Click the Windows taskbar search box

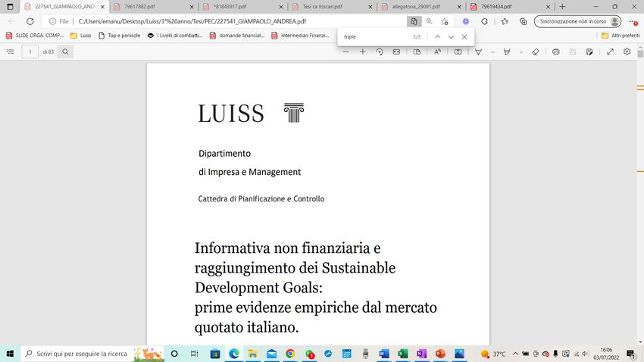coord(92,354)
